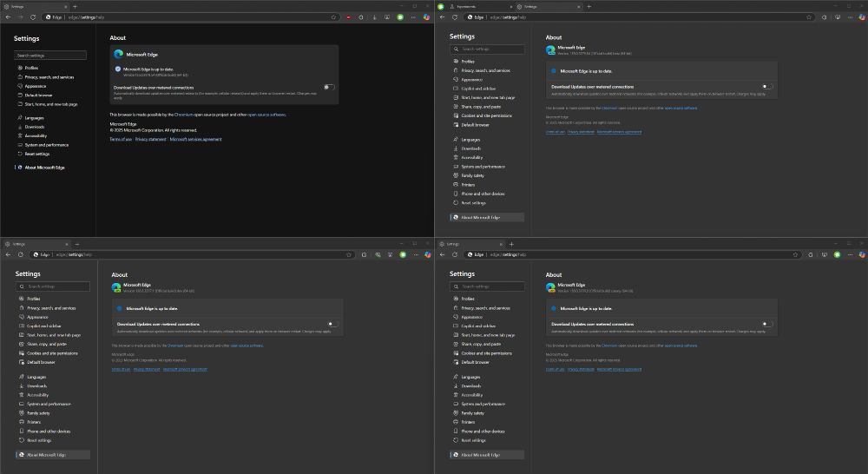Open Copilot icon in bottom-right Edge window

click(862, 254)
